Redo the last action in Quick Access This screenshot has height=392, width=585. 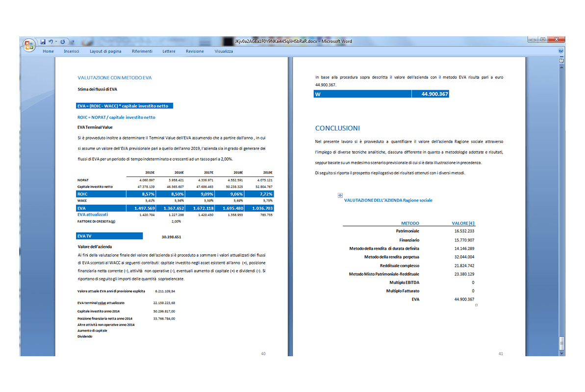63,42
